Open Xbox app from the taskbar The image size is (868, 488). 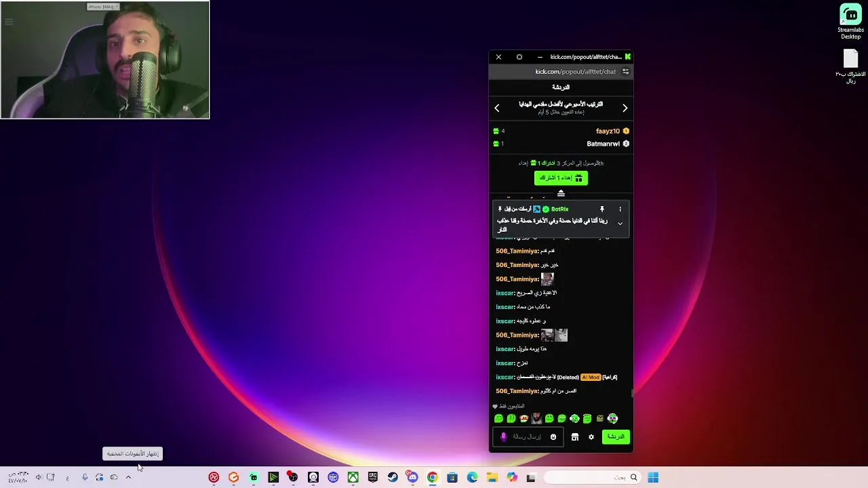coord(353,477)
